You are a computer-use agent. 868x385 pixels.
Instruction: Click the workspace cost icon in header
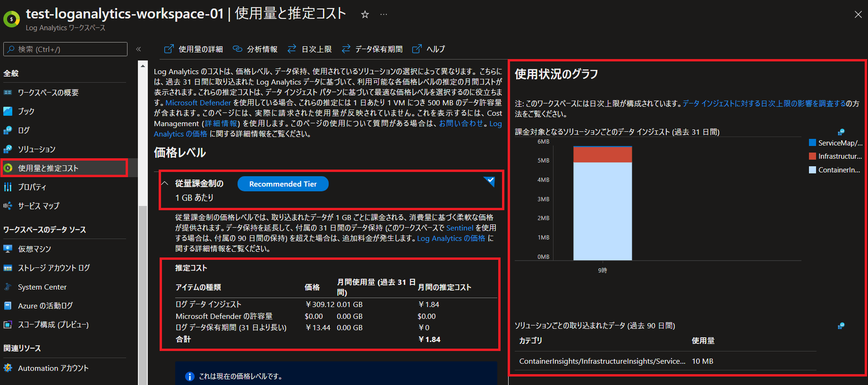[x=11, y=19]
